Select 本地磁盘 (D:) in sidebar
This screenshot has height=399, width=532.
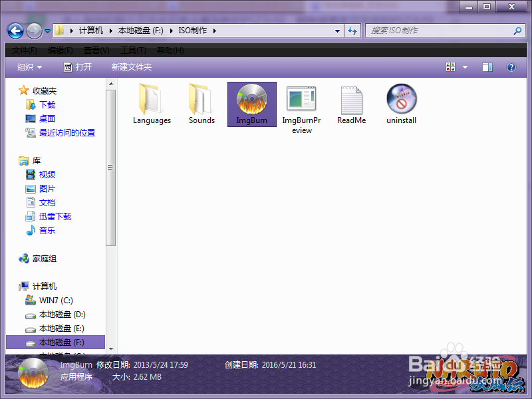pos(61,314)
